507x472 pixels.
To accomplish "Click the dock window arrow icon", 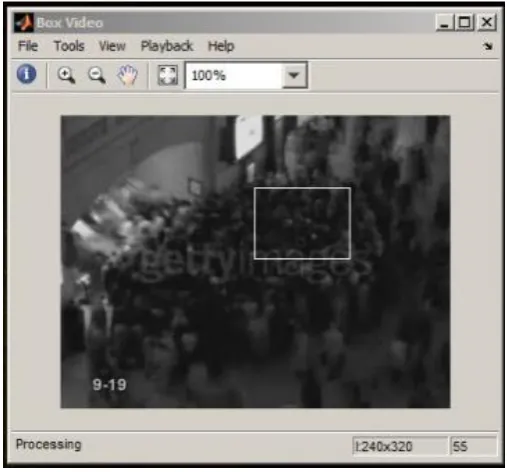I will tap(487, 46).
